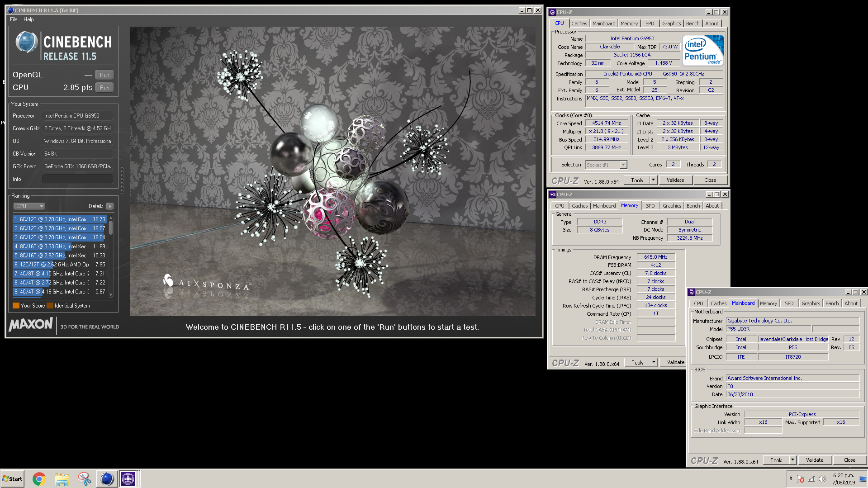Click the ranking list scrollbar up arrow

tap(111, 218)
